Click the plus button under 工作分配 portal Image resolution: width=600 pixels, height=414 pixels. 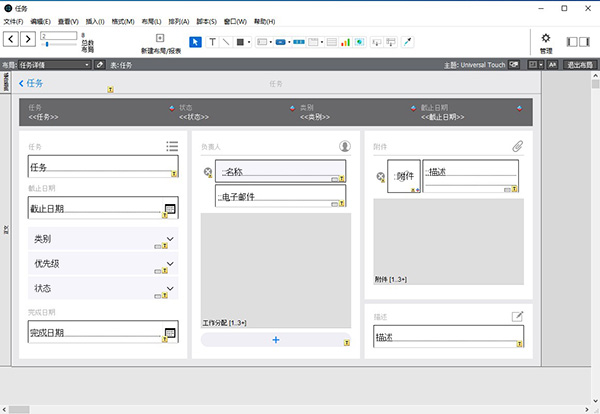tap(276, 339)
